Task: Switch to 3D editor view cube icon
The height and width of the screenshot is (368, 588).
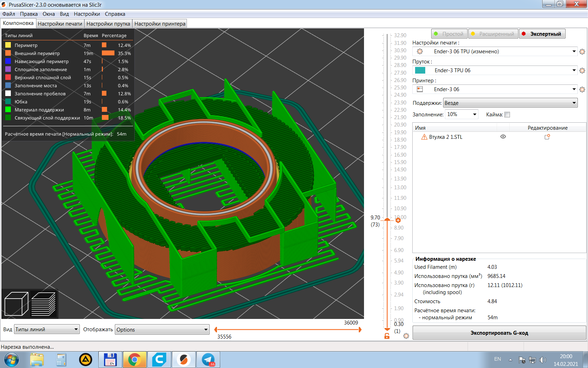Action: 16,304
